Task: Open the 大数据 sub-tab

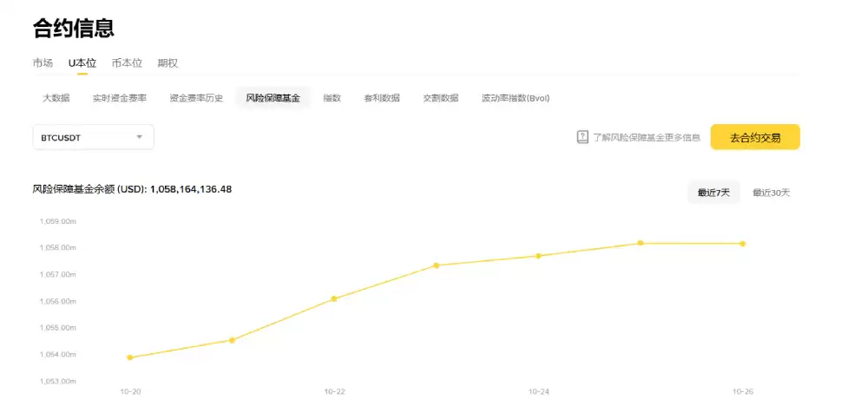Action: [x=56, y=98]
